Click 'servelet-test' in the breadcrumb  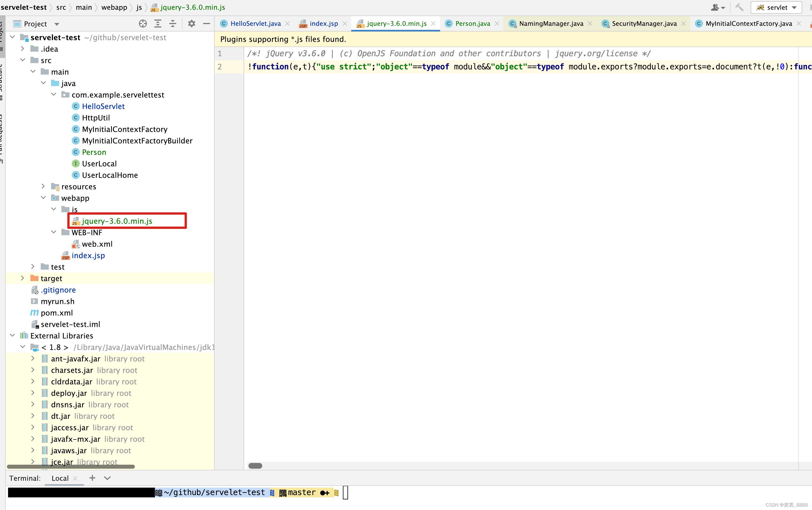pos(24,7)
